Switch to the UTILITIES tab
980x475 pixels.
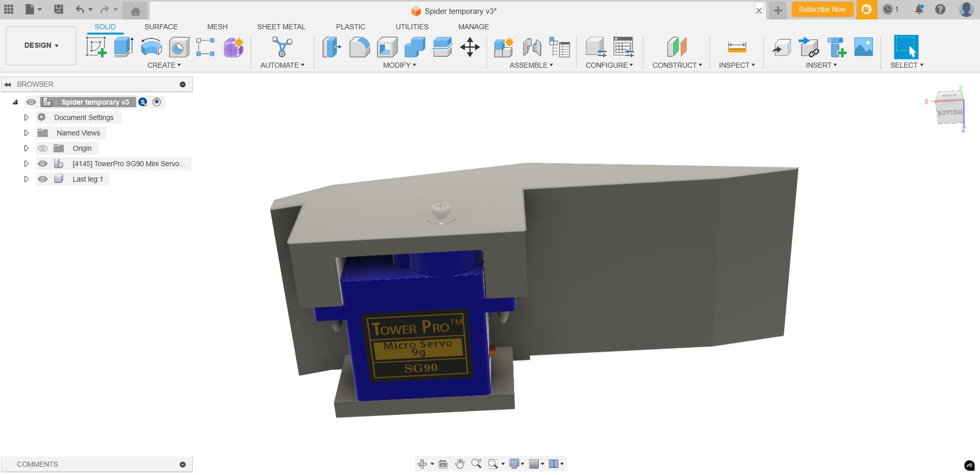[x=412, y=27]
